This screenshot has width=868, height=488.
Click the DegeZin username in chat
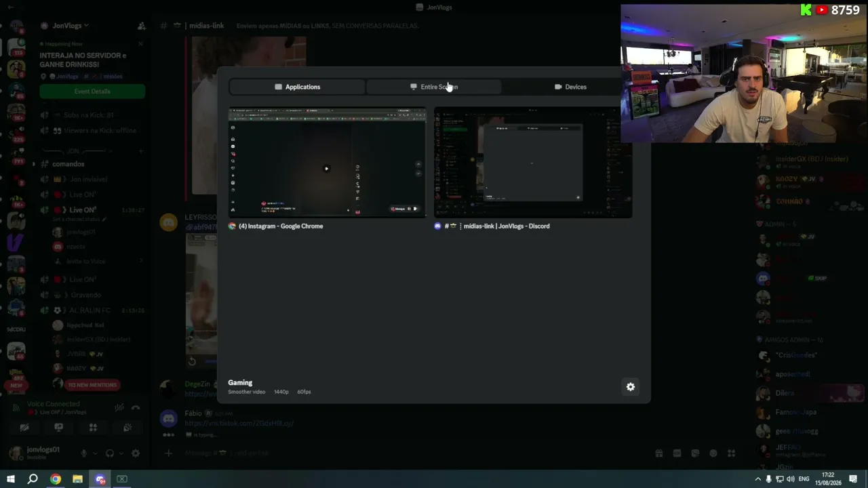[198, 384]
